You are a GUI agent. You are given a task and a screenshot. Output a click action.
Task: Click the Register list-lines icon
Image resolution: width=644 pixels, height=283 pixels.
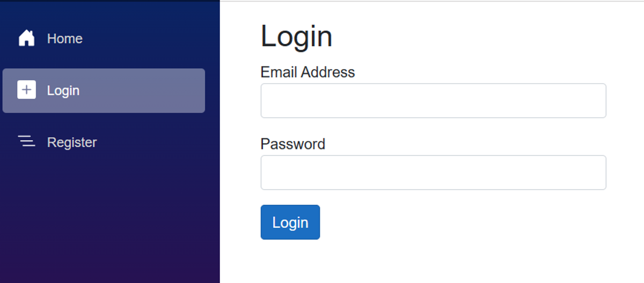pyautogui.click(x=26, y=141)
